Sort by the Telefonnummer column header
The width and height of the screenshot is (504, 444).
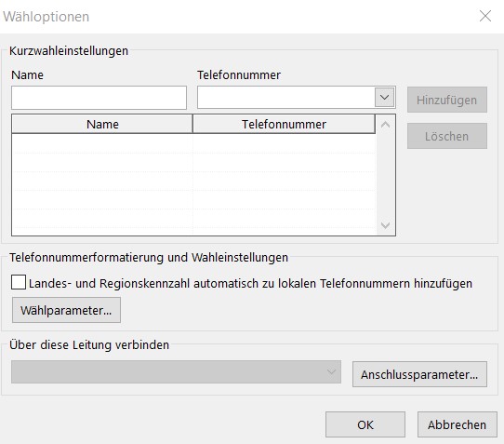tap(284, 124)
